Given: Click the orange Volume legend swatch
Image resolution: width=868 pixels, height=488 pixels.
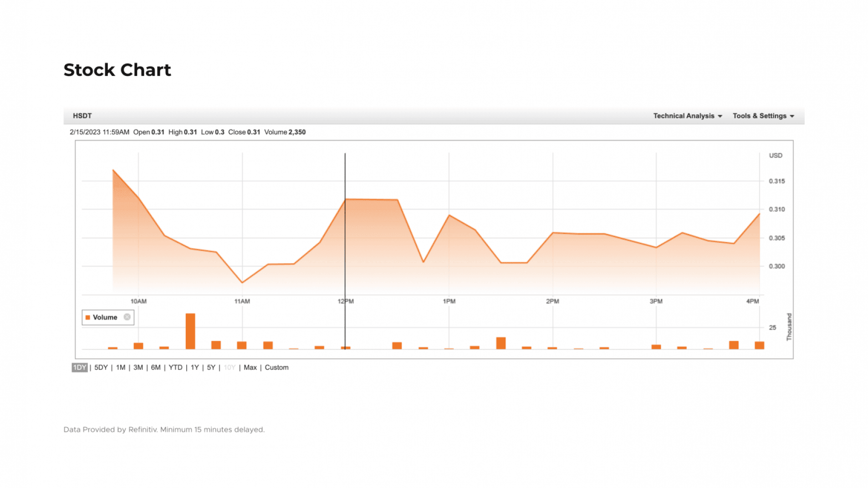Looking at the screenshot, I should tap(88, 317).
